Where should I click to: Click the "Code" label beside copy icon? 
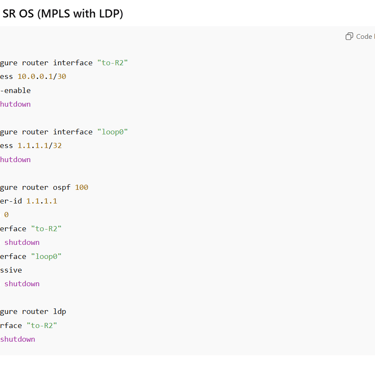coord(364,36)
